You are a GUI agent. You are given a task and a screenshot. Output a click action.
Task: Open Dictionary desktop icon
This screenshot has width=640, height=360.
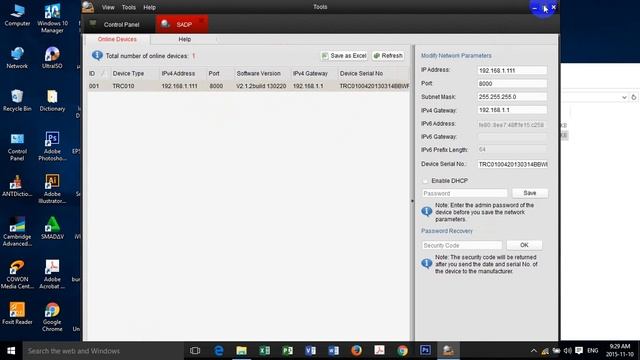click(x=52, y=100)
